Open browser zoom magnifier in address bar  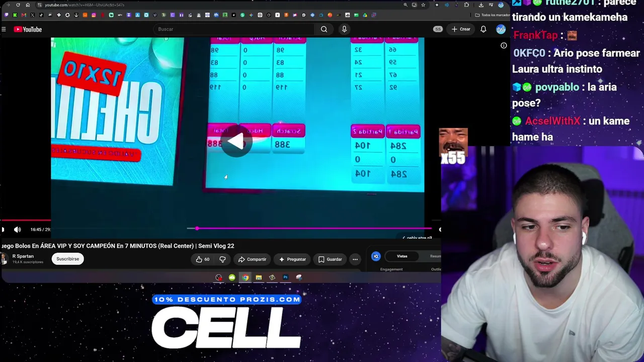click(406, 5)
